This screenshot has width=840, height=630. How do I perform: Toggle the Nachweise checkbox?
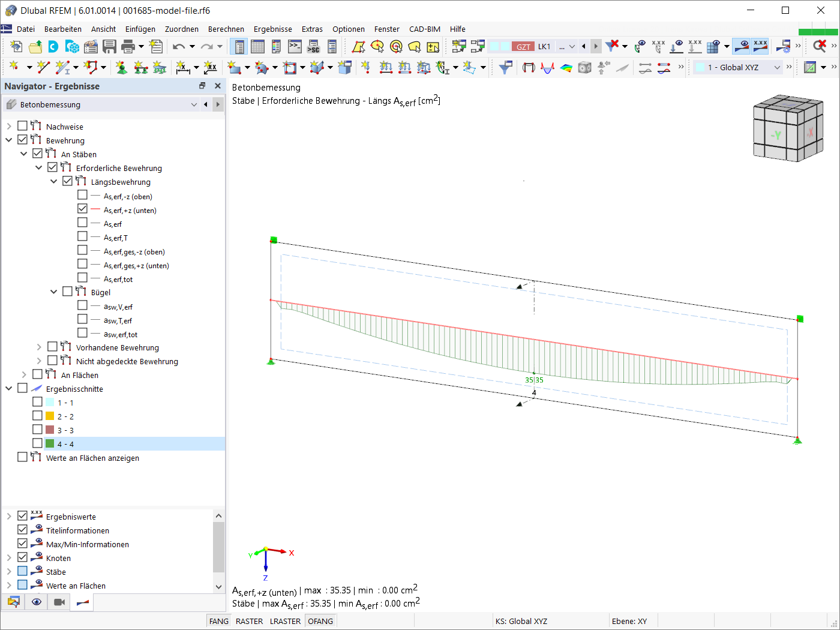click(22, 126)
